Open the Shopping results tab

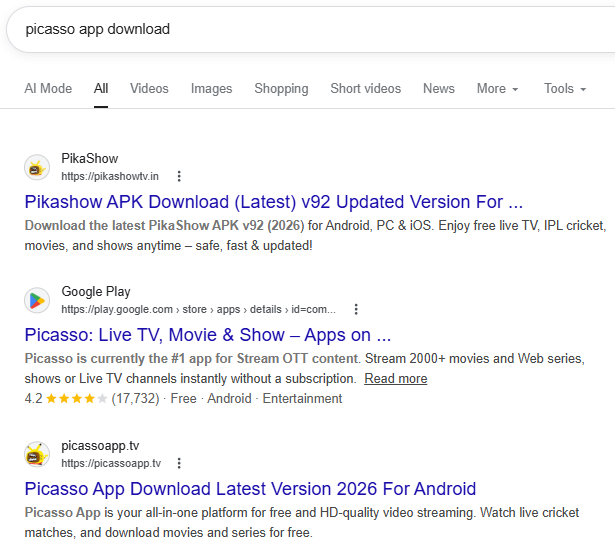coord(281,88)
